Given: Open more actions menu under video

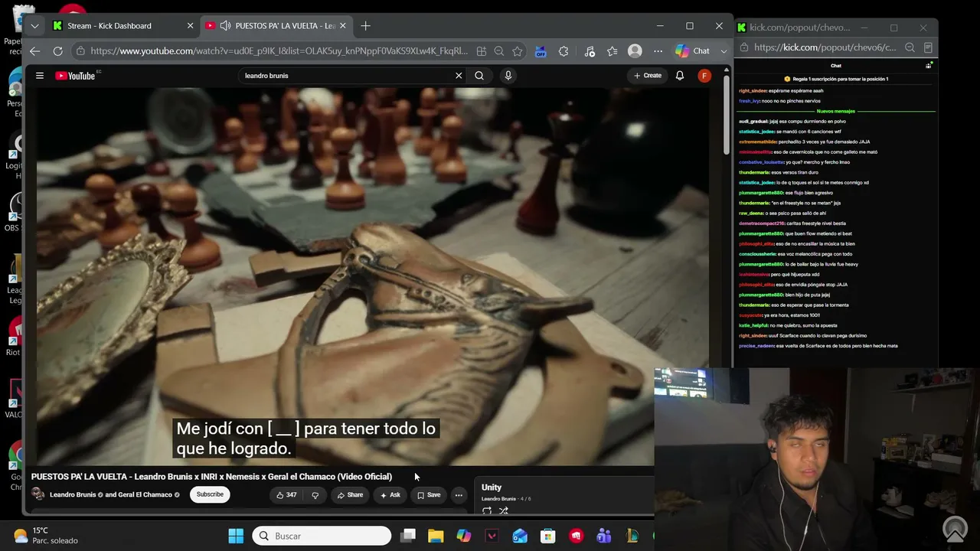Looking at the screenshot, I should click(x=459, y=495).
